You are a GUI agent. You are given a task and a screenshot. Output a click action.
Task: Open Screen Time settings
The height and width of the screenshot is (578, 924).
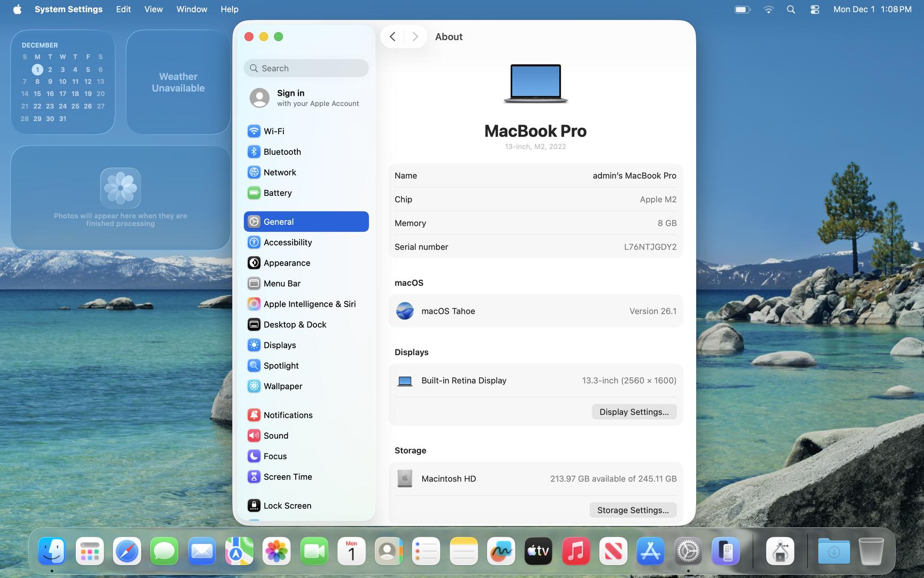tap(287, 477)
